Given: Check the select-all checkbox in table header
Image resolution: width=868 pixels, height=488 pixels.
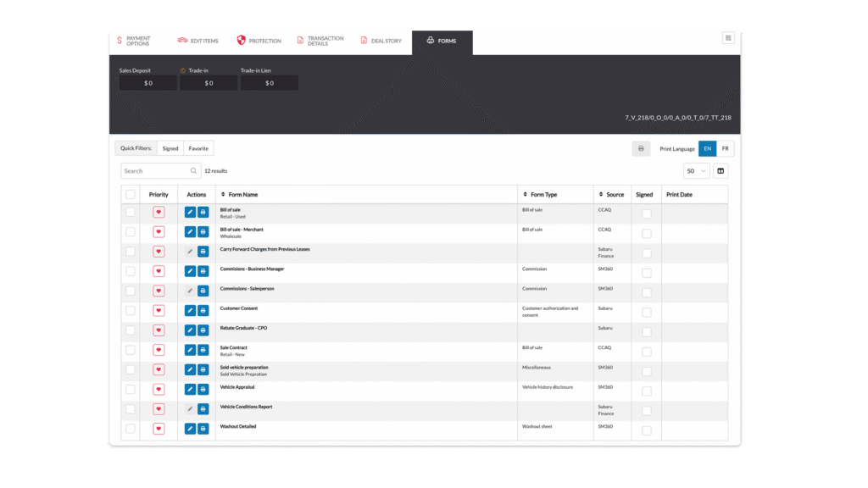Looking at the screenshot, I should point(131,195).
